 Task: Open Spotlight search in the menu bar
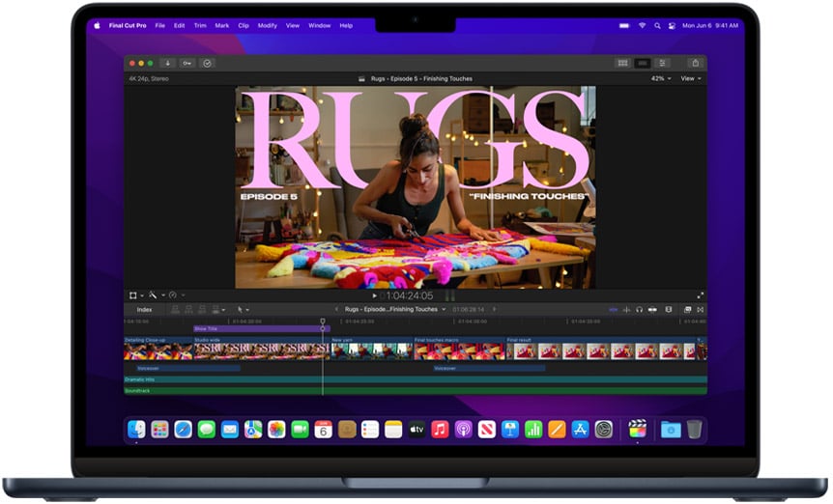point(658,25)
